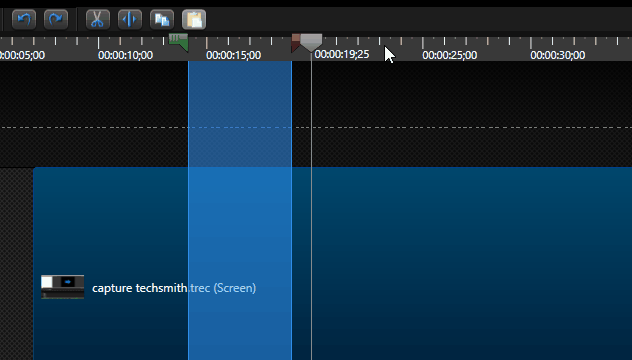This screenshot has width=632, height=360.
Task: Click the Undo arrow icon
Action: 24,19
